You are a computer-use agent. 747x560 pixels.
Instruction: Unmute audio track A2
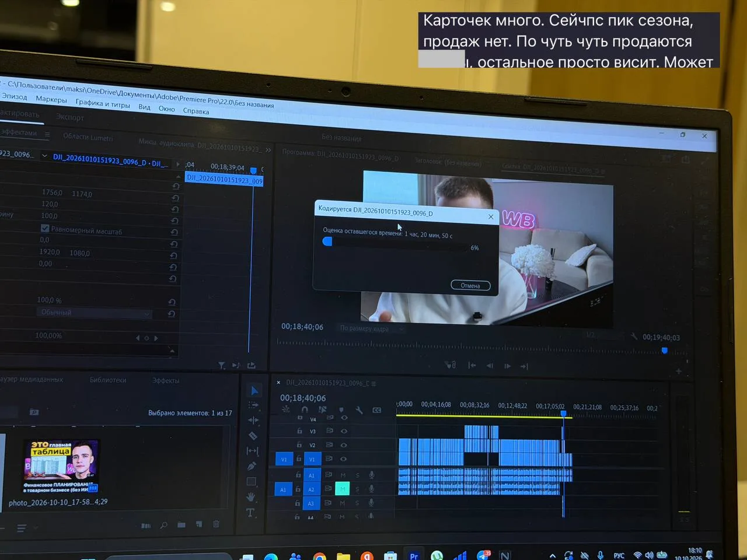tap(343, 489)
